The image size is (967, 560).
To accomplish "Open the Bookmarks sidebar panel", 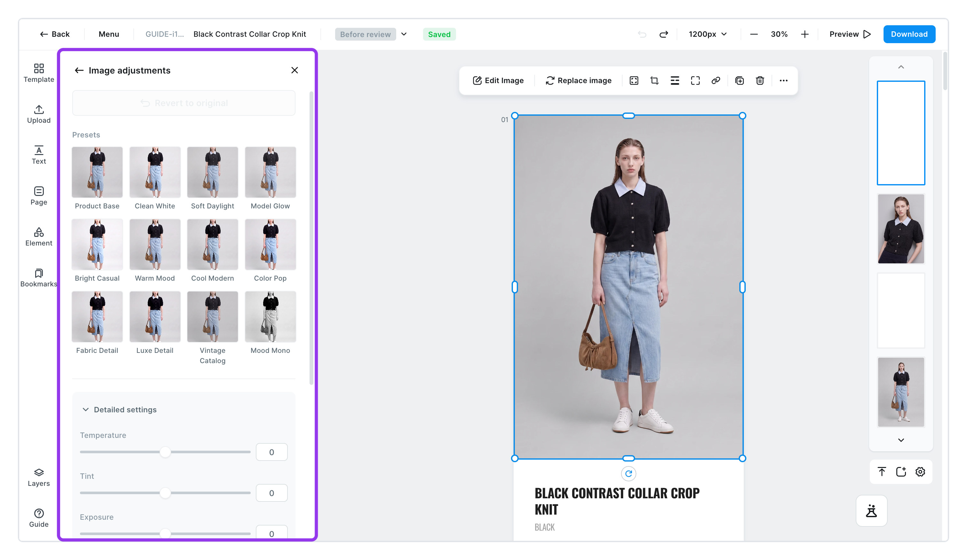I will (39, 278).
